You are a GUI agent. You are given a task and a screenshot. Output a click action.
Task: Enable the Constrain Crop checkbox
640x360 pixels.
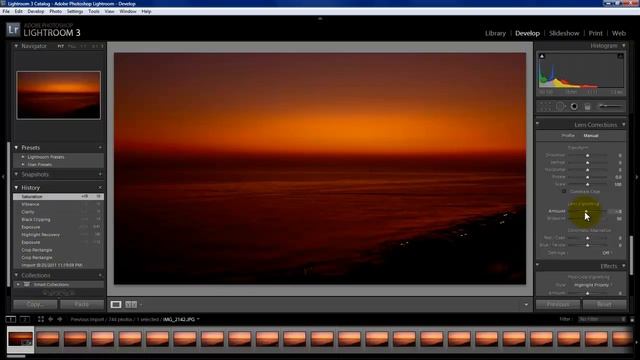[x=564, y=191]
